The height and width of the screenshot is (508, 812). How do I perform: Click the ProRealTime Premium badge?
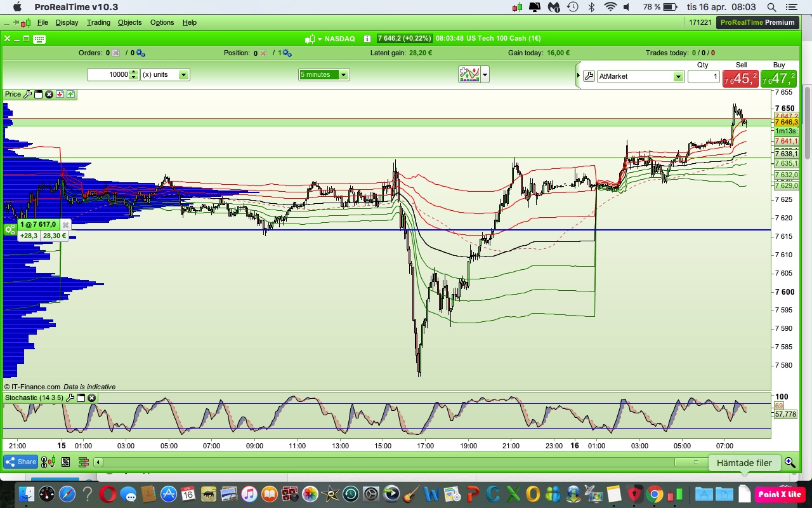pos(756,22)
